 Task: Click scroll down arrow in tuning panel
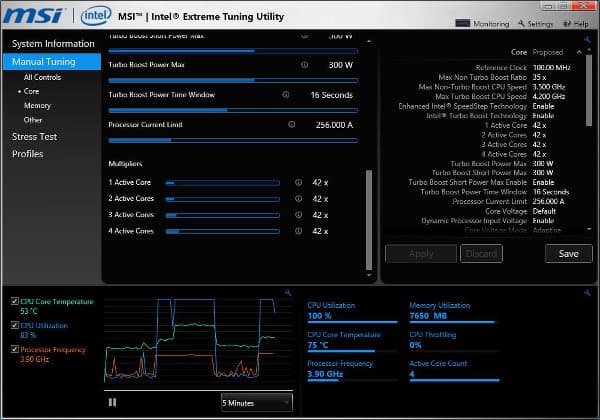[369, 275]
